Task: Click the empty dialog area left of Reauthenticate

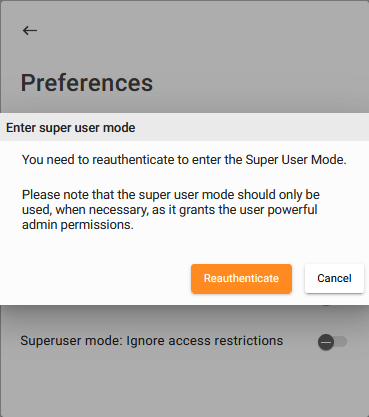Action: click(x=97, y=278)
